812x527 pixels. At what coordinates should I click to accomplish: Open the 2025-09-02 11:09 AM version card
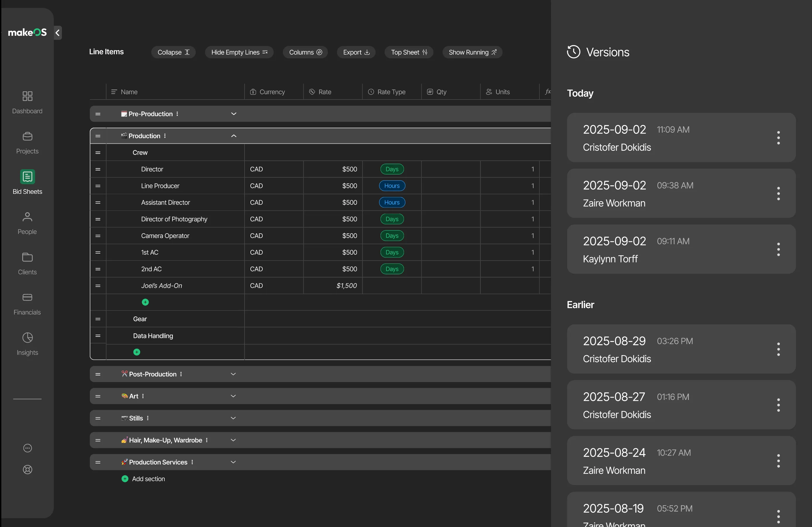(x=681, y=138)
